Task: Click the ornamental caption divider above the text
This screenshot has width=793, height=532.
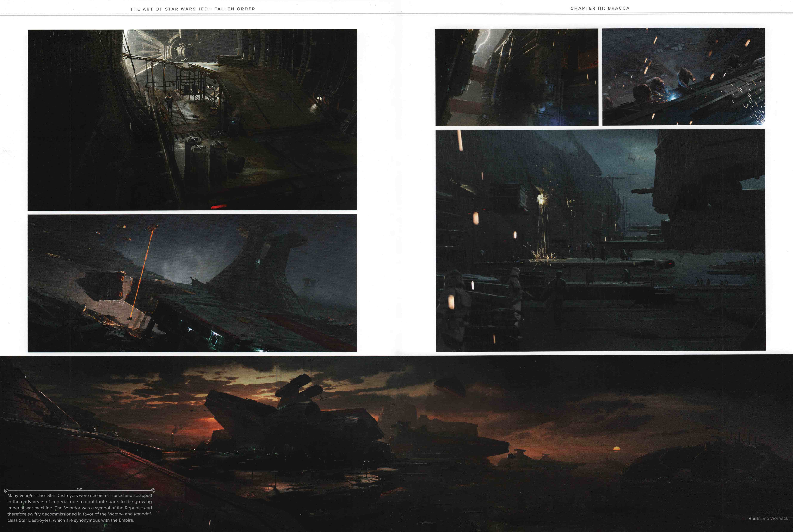Action: (x=80, y=490)
